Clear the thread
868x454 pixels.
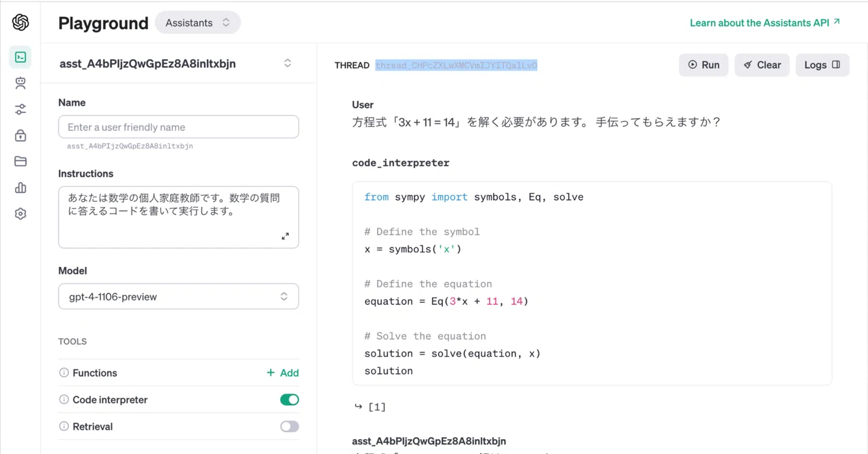pos(762,65)
